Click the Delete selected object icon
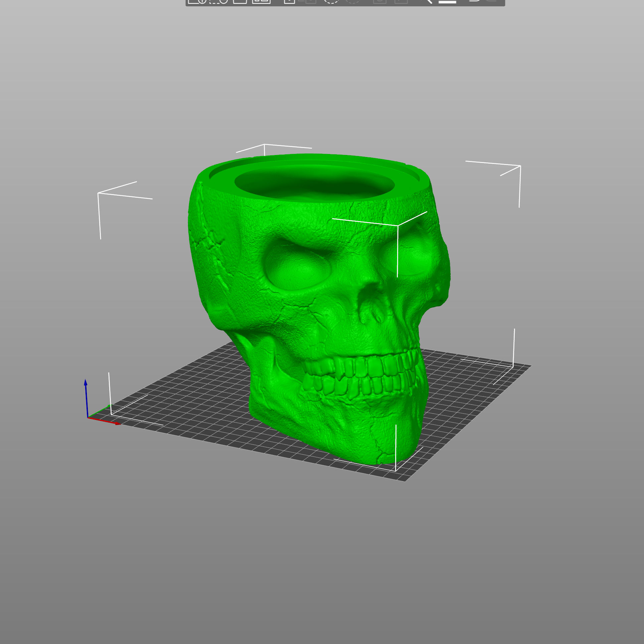The height and width of the screenshot is (644, 644). tap(218, 1)
